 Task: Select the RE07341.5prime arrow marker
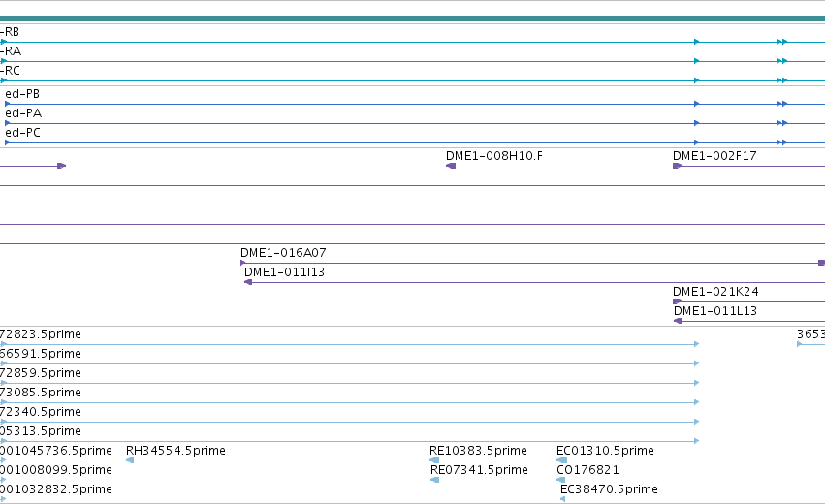pyautogui.click(x=434, y=480)
